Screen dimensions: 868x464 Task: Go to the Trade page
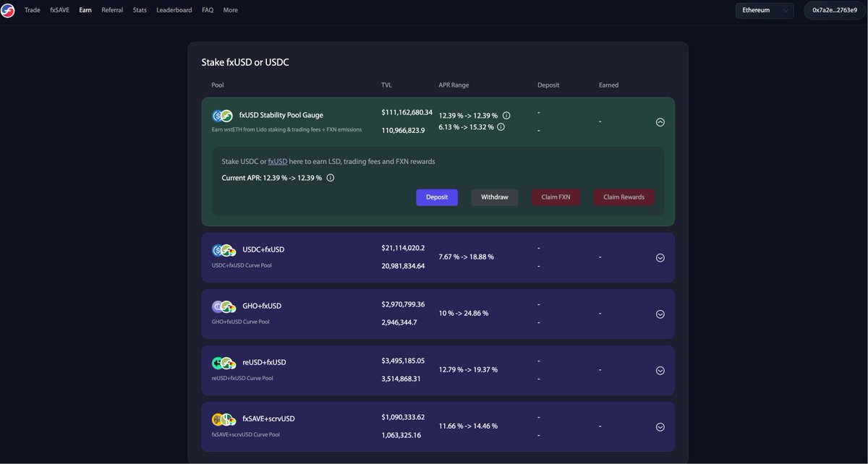tap(33, 10)
